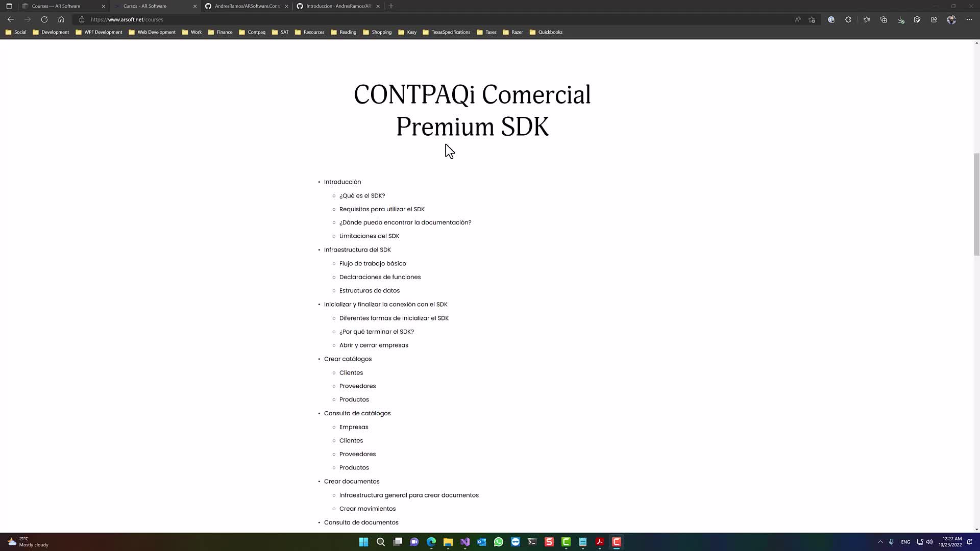This screenshot has width=980, height=551.
Task: Add this page to favorites
Action: (x=812, y=19)
